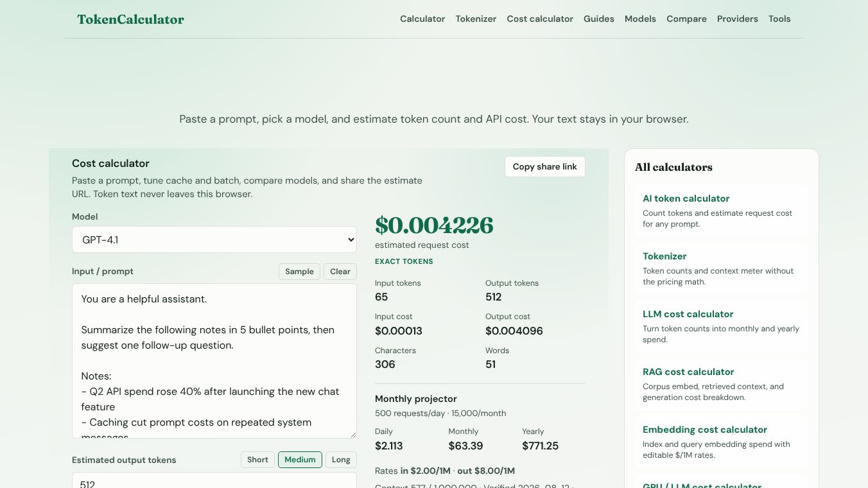Click the $0.004226 estimated cost value
Screen dimensions: 868x488
click(434, 225)
